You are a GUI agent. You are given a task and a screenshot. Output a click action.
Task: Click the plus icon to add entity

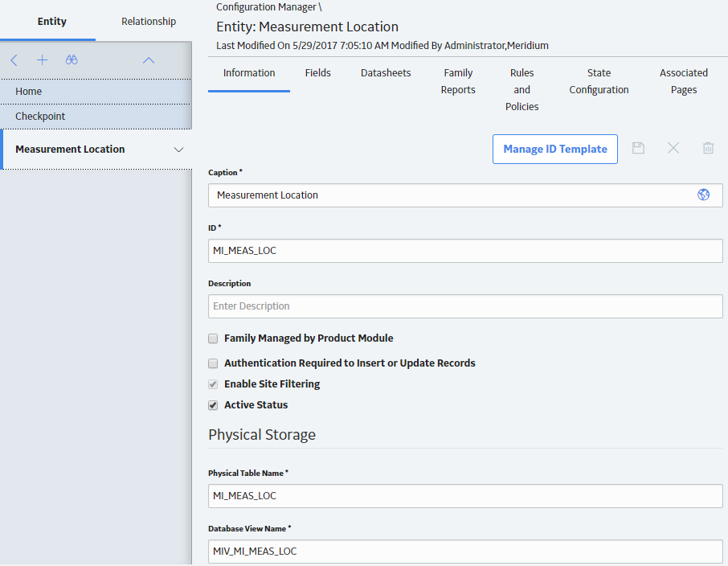tap(43, 60)
